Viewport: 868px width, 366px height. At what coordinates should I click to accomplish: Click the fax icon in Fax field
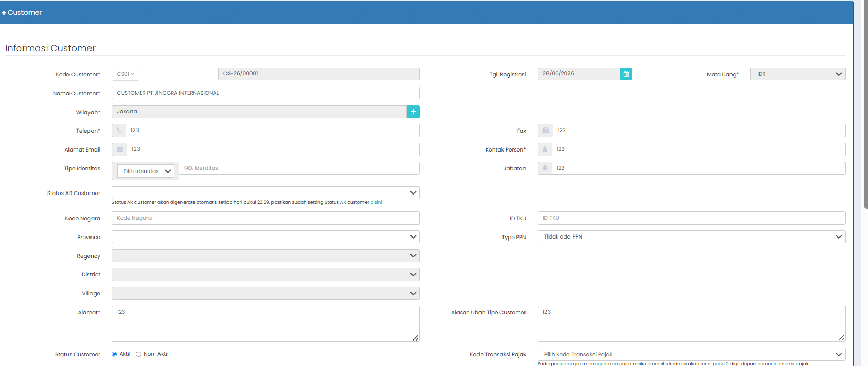545,131
